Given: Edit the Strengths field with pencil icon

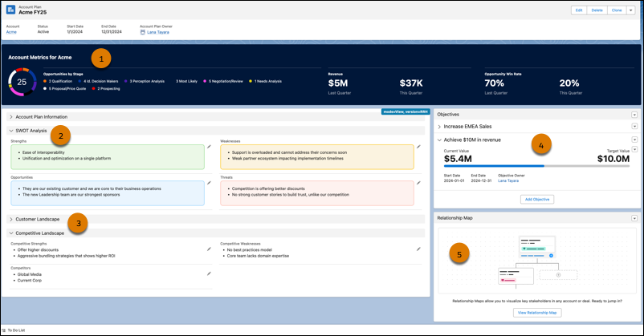Looking at the screenshot, I should tap(209, 147).
